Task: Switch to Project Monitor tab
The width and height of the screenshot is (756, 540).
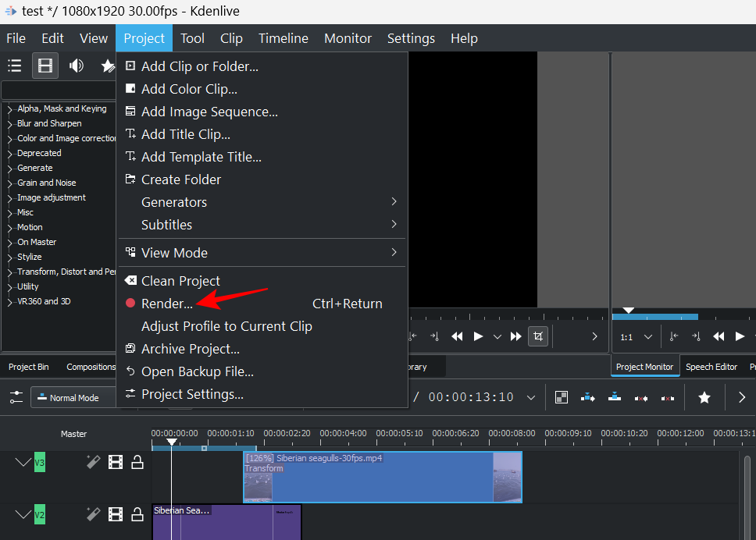Action: [644, 367]
